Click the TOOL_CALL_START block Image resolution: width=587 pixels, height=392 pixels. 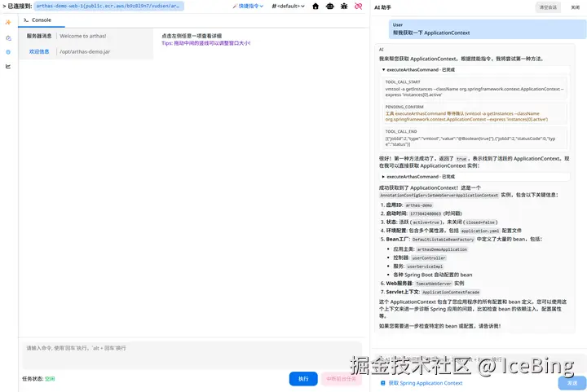tap(475, 88)
